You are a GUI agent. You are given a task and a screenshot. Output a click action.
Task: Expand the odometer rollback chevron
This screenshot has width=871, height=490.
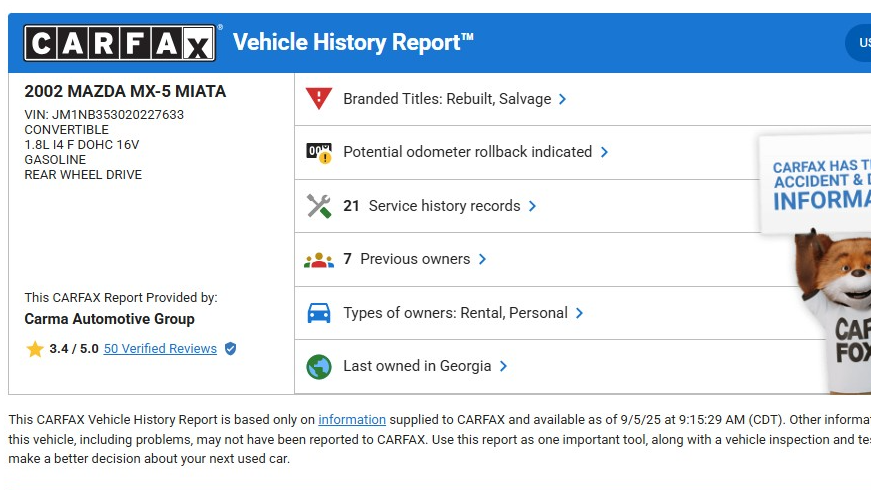[x=604, y=152]
